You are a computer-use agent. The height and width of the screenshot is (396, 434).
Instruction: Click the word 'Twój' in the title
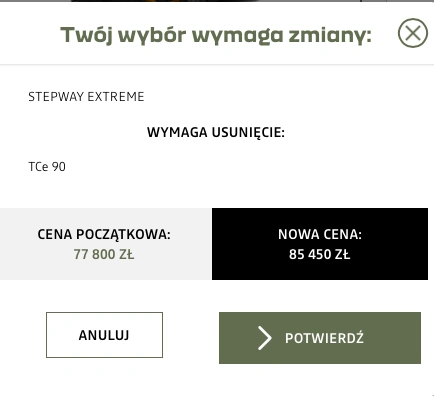pos(86,35)
